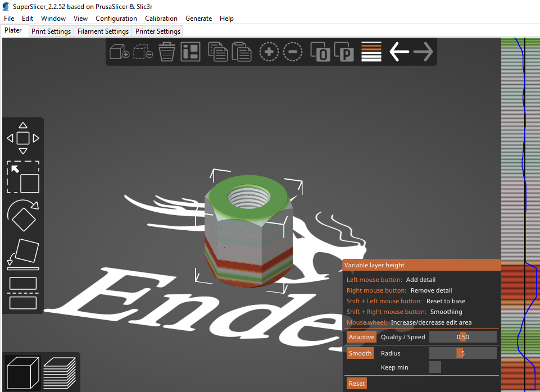Click the SuperSlicer app logo in title bar
540x392 pixels.
click(x=6, y=7)
